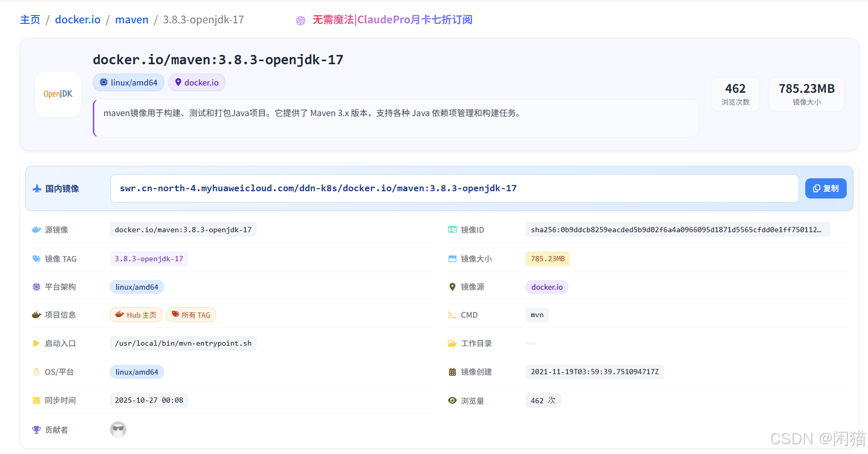The width and height of the screenshot is (868, 454).
Task: Click the 785.23MB value in 镜像大小 row
Action: coord(548,259)
